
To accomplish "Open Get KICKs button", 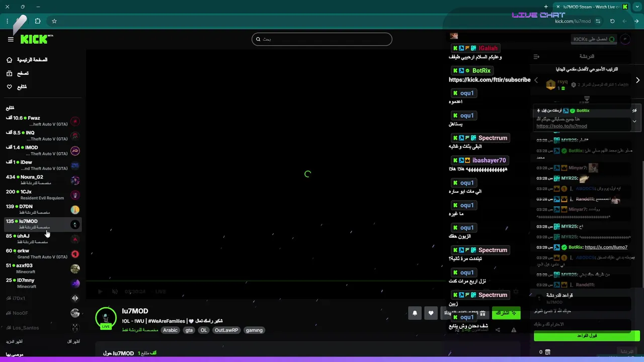I will click(595, 39).
